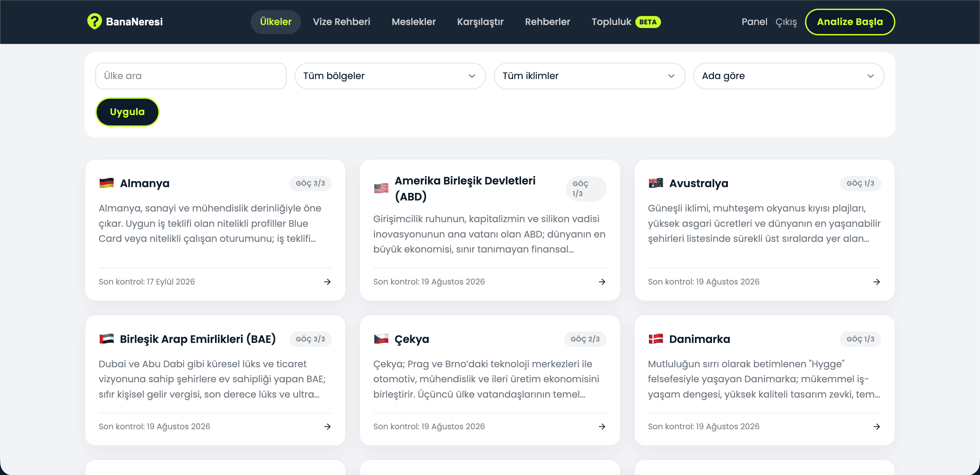Click the BanaNeresi question mark logo icon
This screenshot has height=475, width=980.
click(94, 21)
